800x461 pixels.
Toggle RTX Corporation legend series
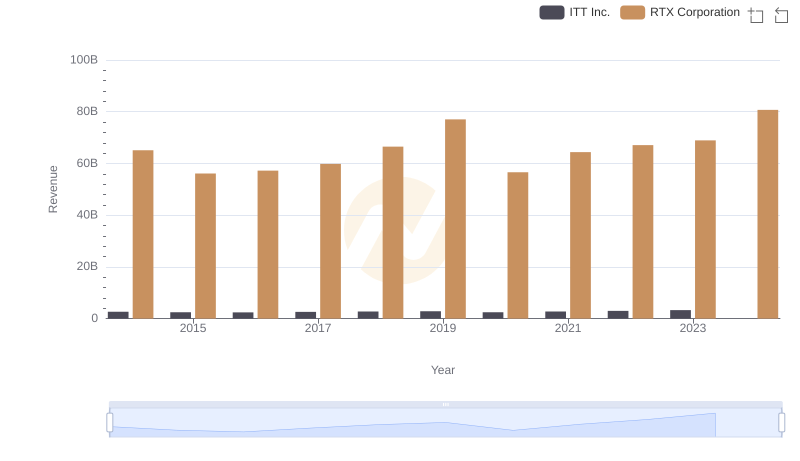coord(680,12)
